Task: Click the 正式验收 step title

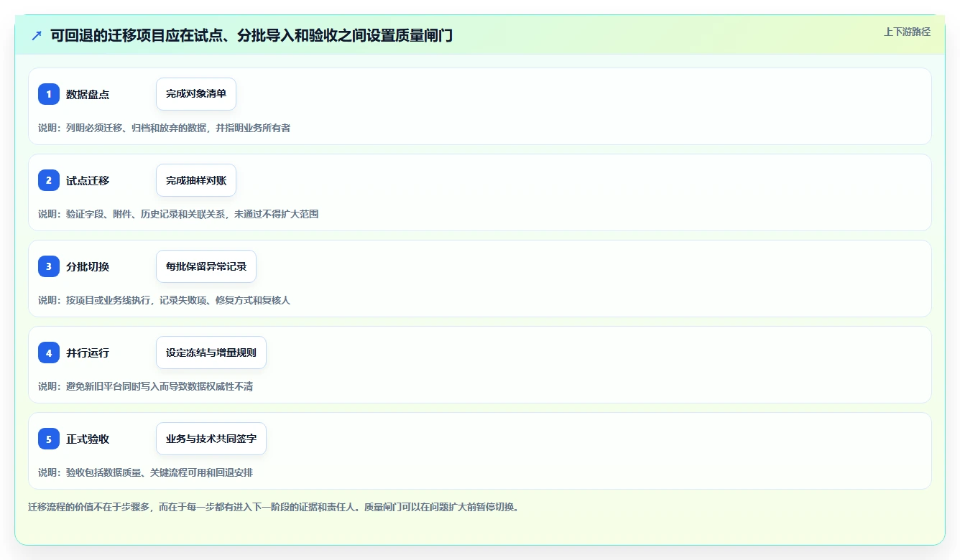Action: tap(88, 439)
